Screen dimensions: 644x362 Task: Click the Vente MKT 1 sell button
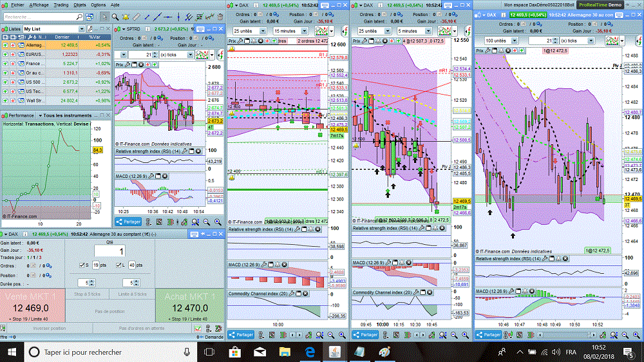point(32,305)
